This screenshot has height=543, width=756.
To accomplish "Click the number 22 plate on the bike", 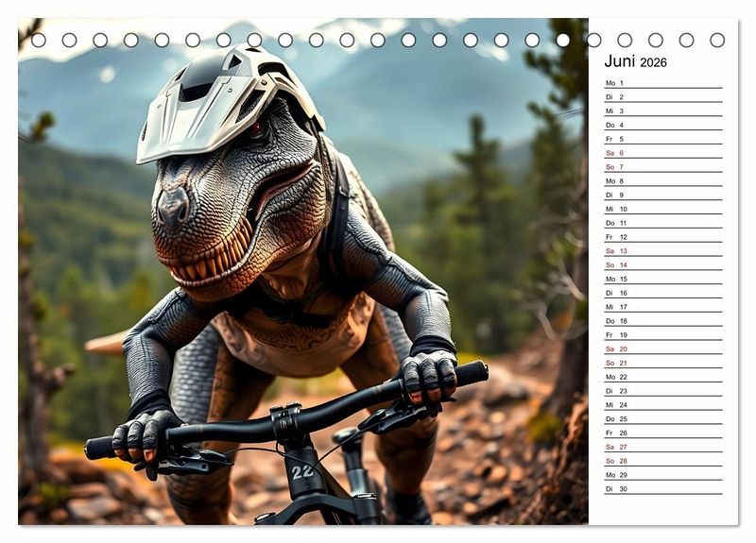I will (x=301, y=472).
